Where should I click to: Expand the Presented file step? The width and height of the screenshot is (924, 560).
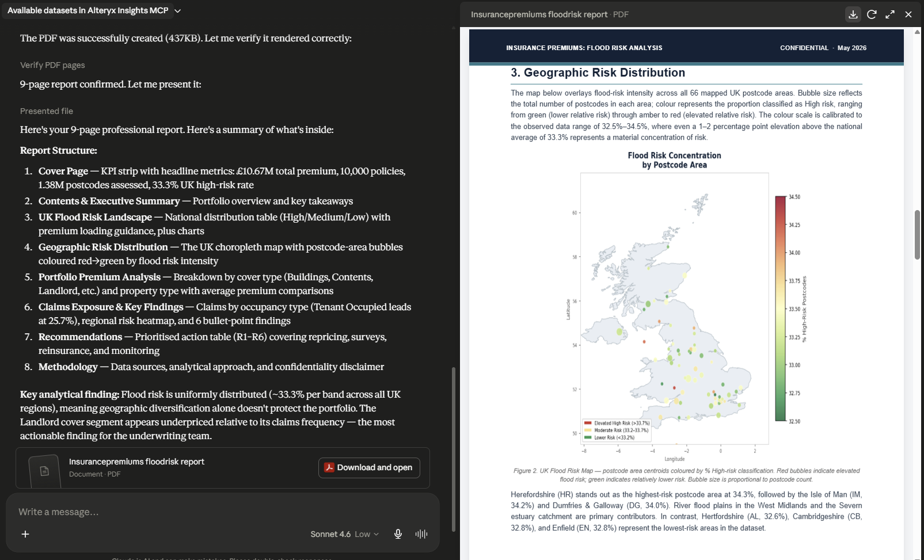[47, 111]
